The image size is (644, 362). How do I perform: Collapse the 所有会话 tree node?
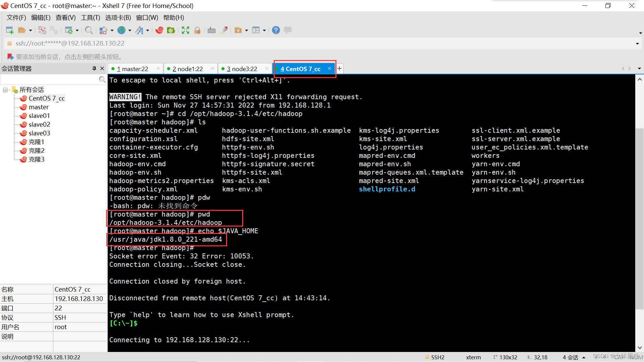coord(5,90)
